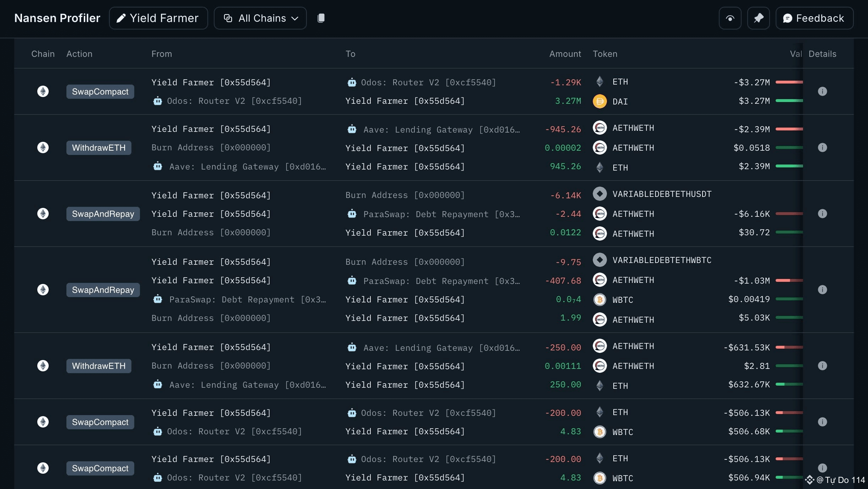Click the WithdrawETH tag for 250.00
868x489 pixels.
(x=99, y=366)
